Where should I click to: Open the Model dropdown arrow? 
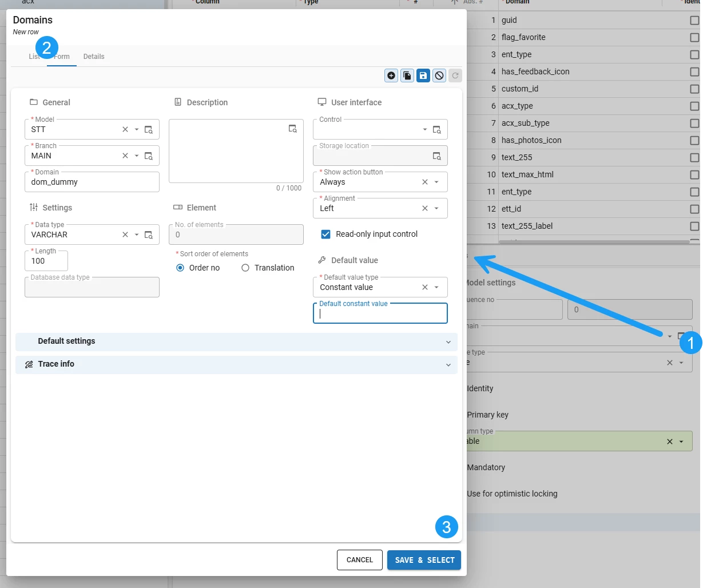tap(137, 130)
